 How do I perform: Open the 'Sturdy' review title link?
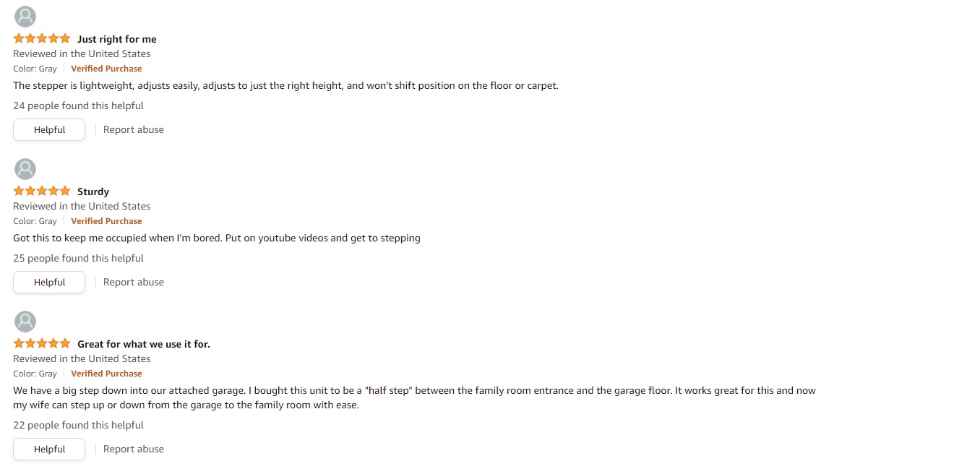pos(93,192)
